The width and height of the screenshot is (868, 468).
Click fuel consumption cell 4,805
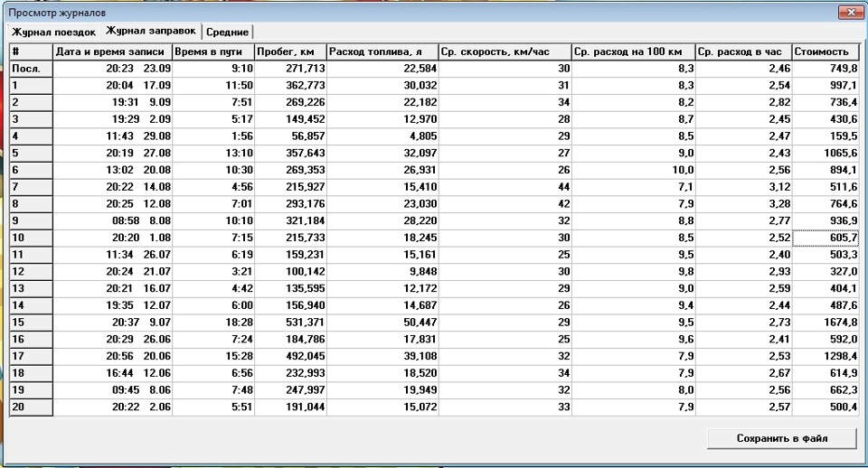pos(382,136)
